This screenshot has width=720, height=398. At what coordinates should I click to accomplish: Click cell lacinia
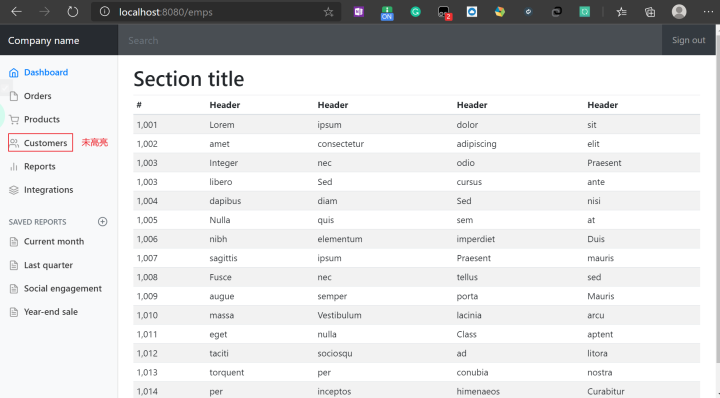(469, 315)
